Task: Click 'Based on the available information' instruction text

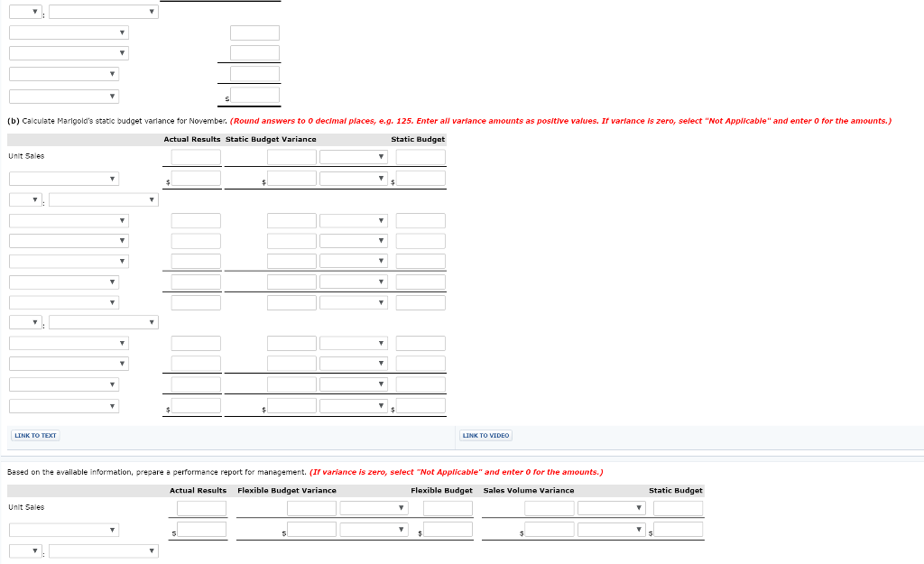Action: [x=156, y=472]
